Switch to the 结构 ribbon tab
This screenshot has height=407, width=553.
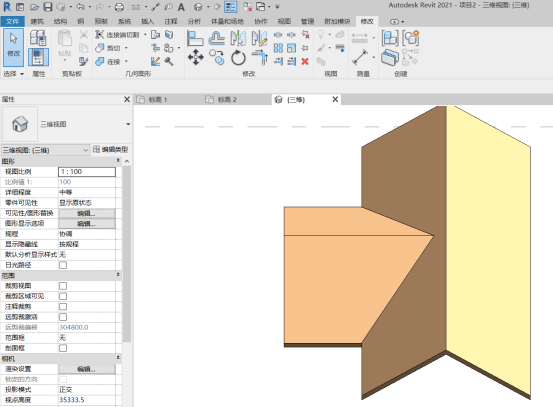point(60,22)
